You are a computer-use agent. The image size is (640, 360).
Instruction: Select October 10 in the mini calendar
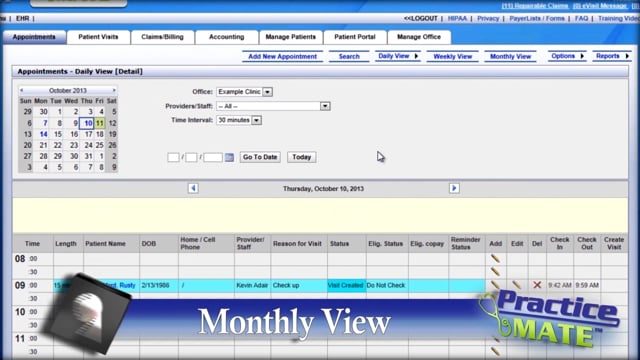(x=88, y=123)
